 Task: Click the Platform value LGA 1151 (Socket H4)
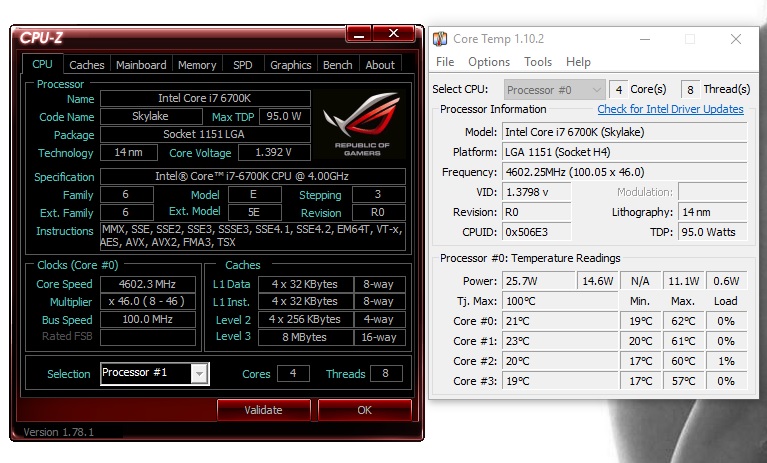tap(625, 152)
